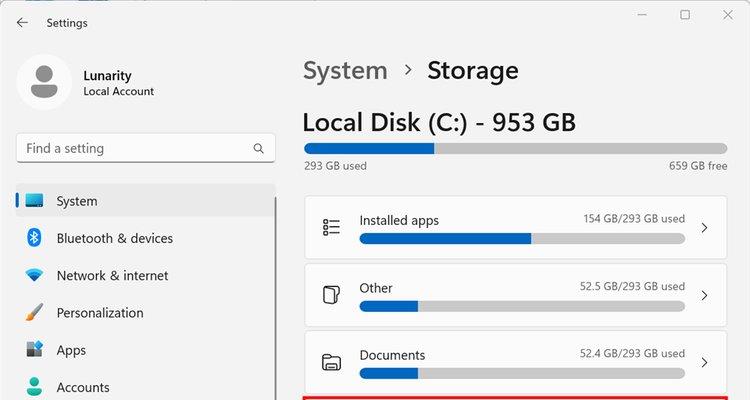
Task: Expand the Other storage chevron
Action: (x=704, y=295)
